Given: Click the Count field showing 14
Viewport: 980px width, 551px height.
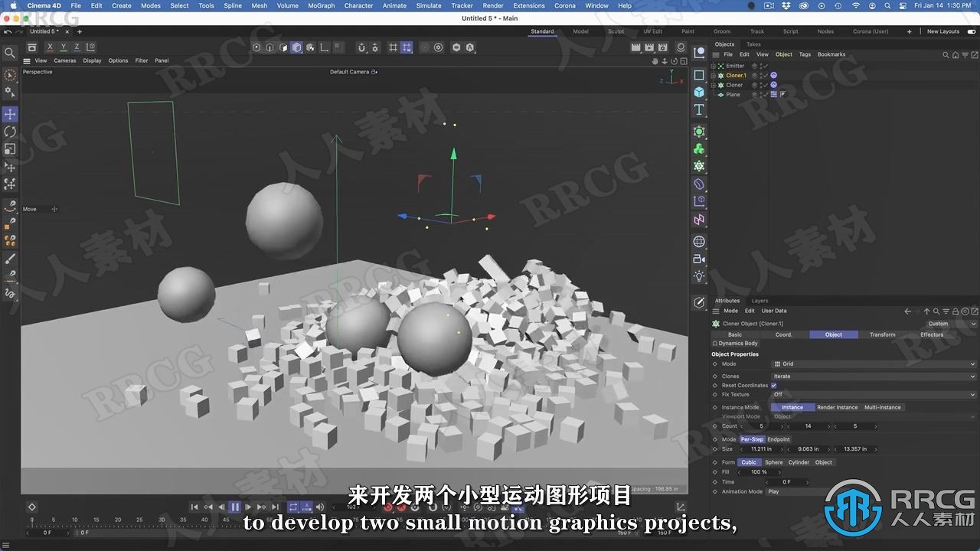Looking at the screenshot, I should pos(808,426).
